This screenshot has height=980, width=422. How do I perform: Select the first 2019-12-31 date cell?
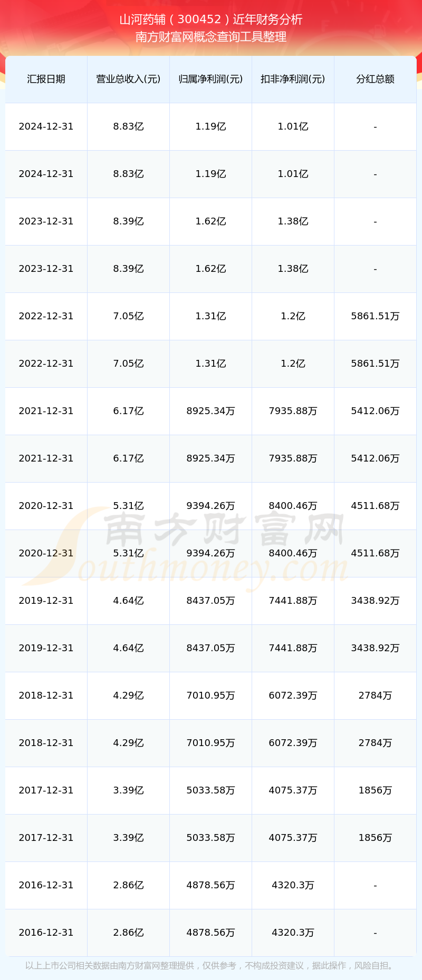coord(46,601)
